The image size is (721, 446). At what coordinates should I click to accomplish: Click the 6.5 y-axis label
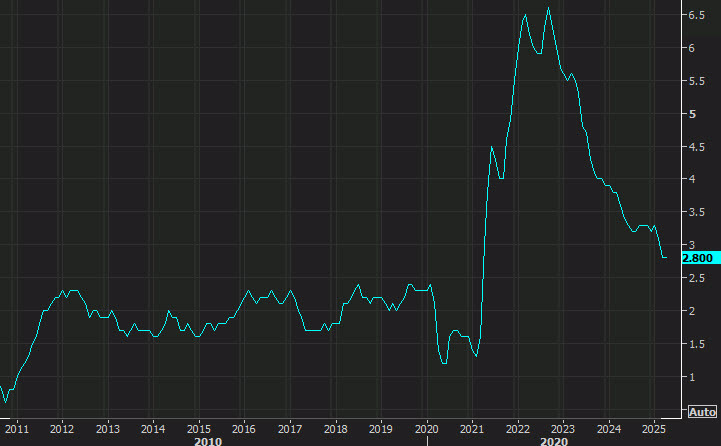point(696,15)
